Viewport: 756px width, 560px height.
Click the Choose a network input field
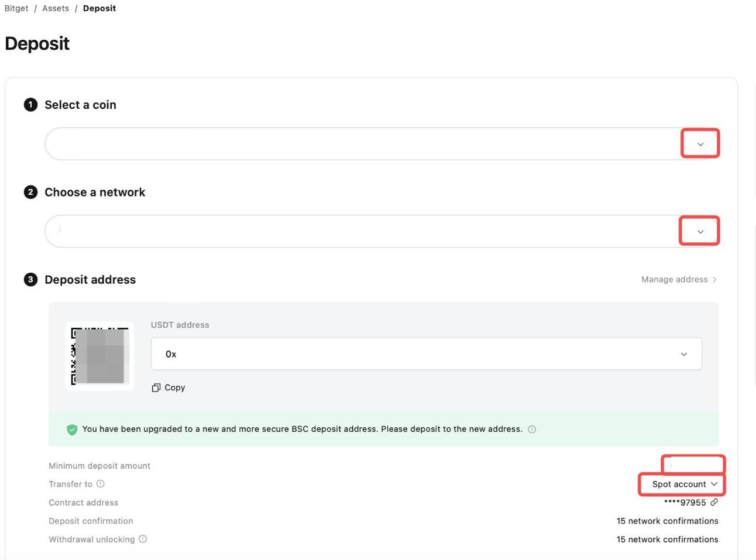tap(382, 231)
